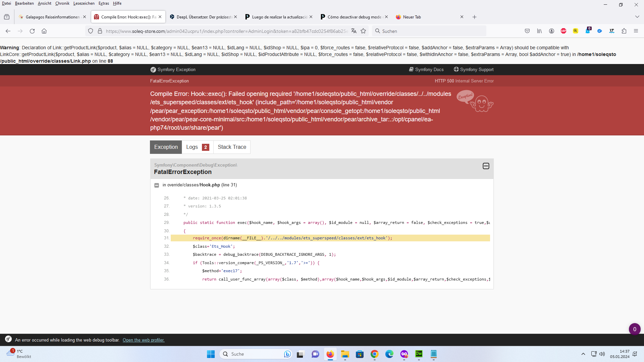
Task: Collapse the Hook.php code trace
Action: (x=157, y=185)
